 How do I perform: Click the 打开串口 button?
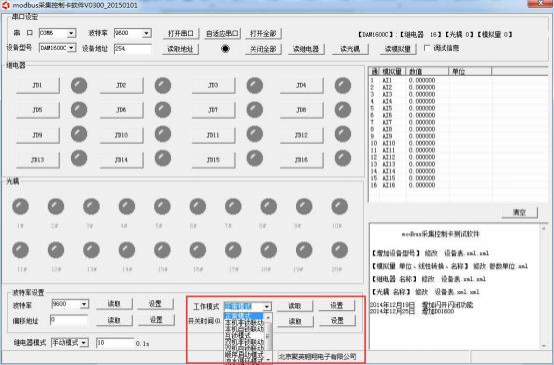click(181, 34)
